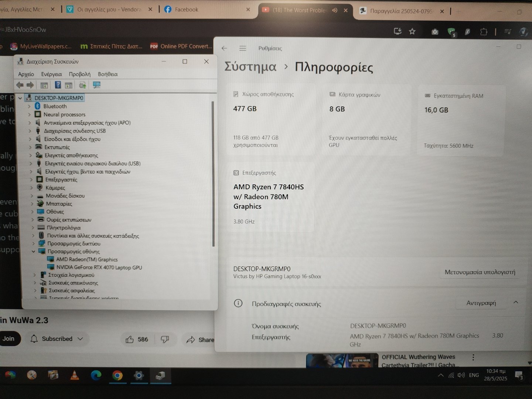Viewport: 532px width, 399px height.
Task: Open the Αρχείο menu in Device Manager
Action: click(26, 74)
